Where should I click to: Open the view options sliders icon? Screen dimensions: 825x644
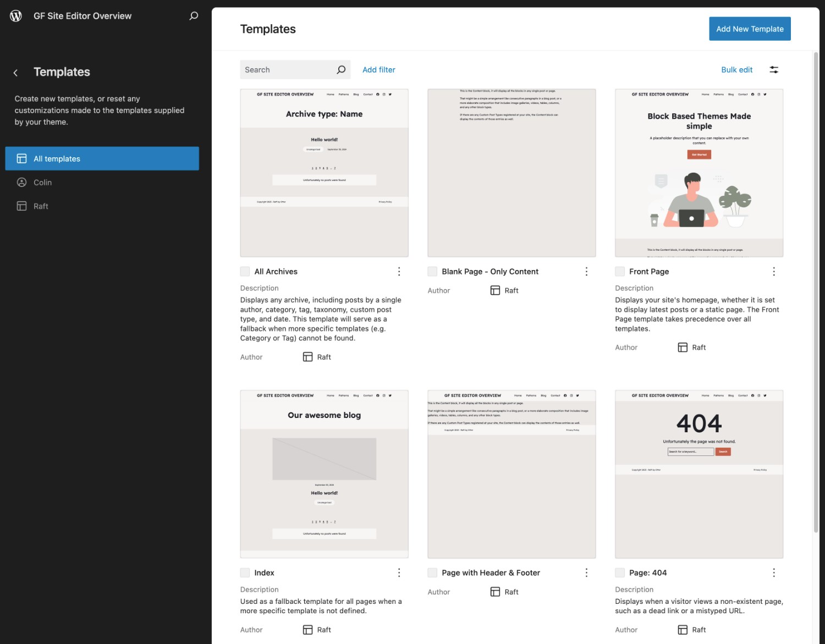pyautogui.click(x=774, y=70)
